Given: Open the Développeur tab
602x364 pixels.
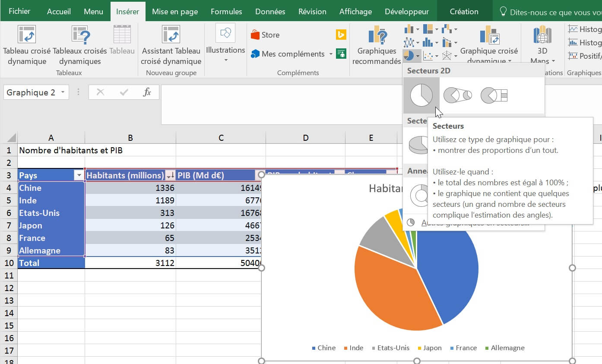Looking at the screenshot, I should tap(407, 12).
